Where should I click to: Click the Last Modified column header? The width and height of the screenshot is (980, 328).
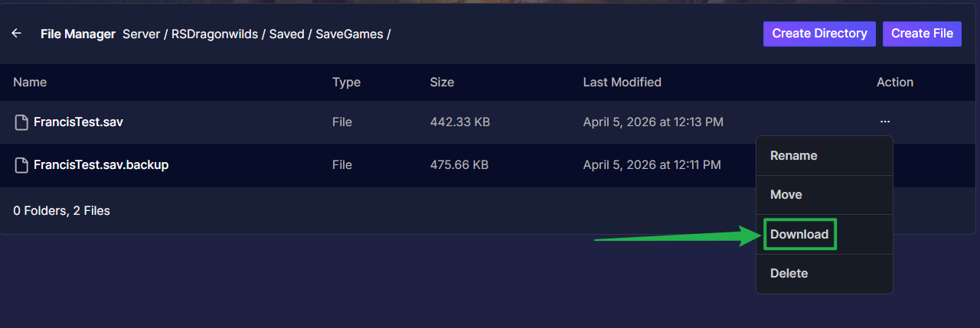click(622, 83)
